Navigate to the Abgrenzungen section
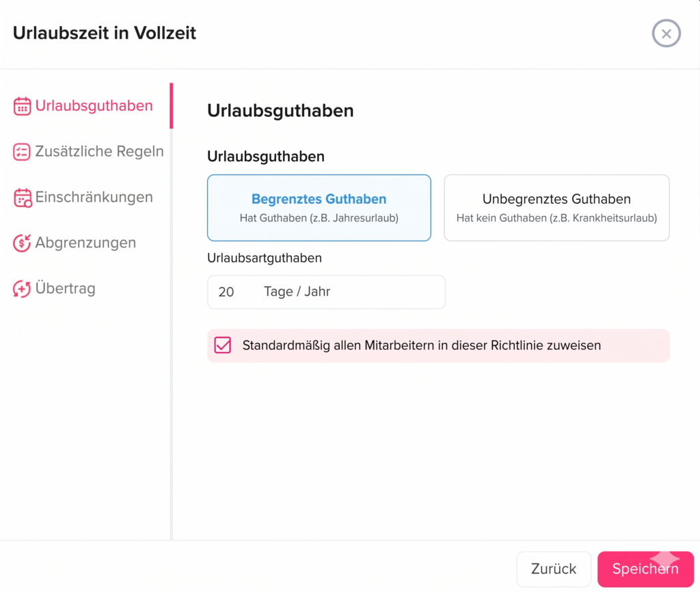This screenshot has height=594, width=700. coord(86,243)
